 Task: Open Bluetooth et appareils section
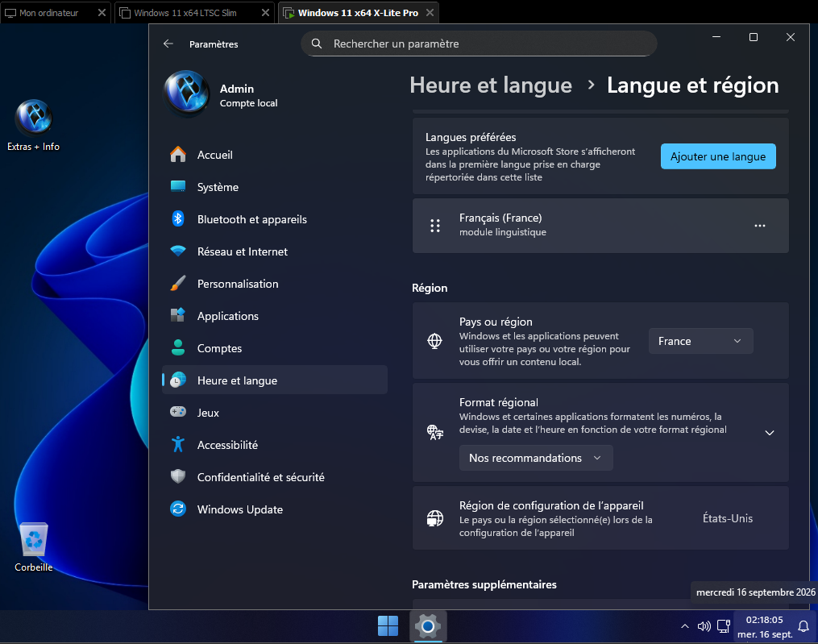[274, 219]
